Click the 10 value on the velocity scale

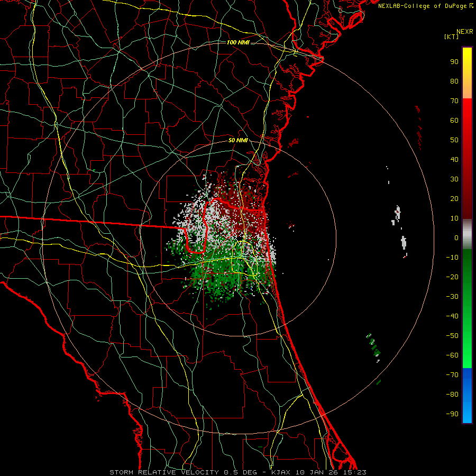(454, 218)
